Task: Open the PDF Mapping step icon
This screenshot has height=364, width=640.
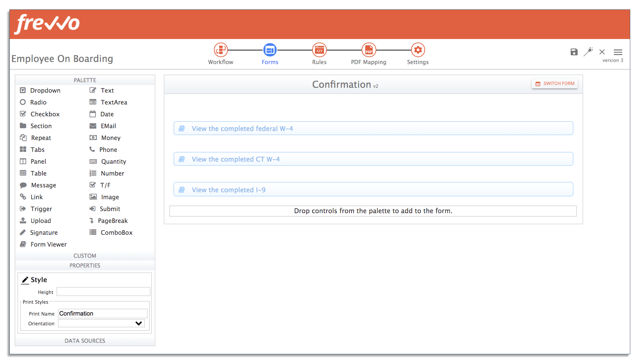Action: click(369, 50)
